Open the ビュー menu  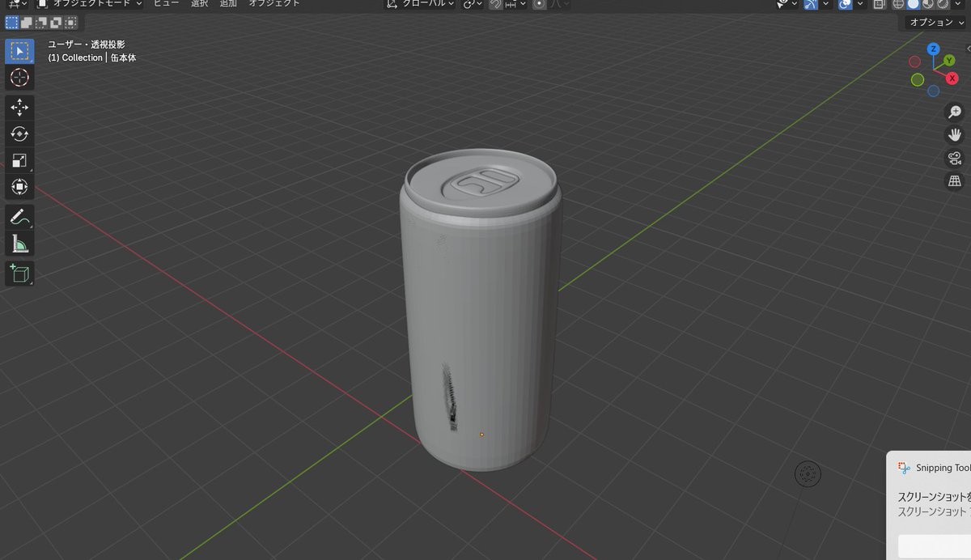pyautogui.click(x=165, y=4)
